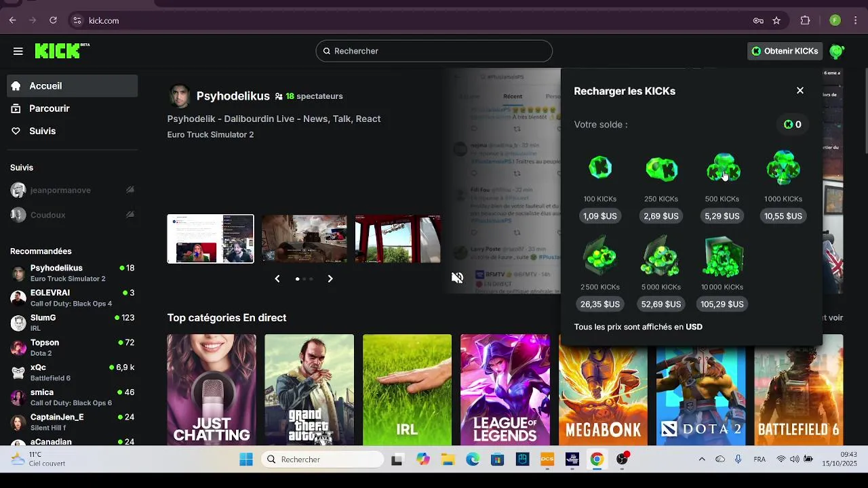Open Coudoux followed channel
This screenshot has height=488, width=868.
point(73,215)
